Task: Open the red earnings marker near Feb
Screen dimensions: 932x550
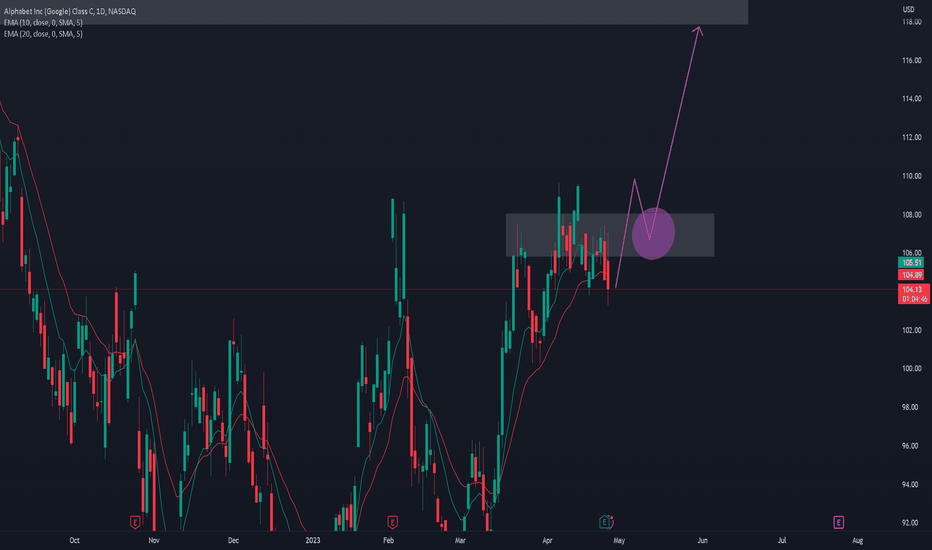Action: 392,522
